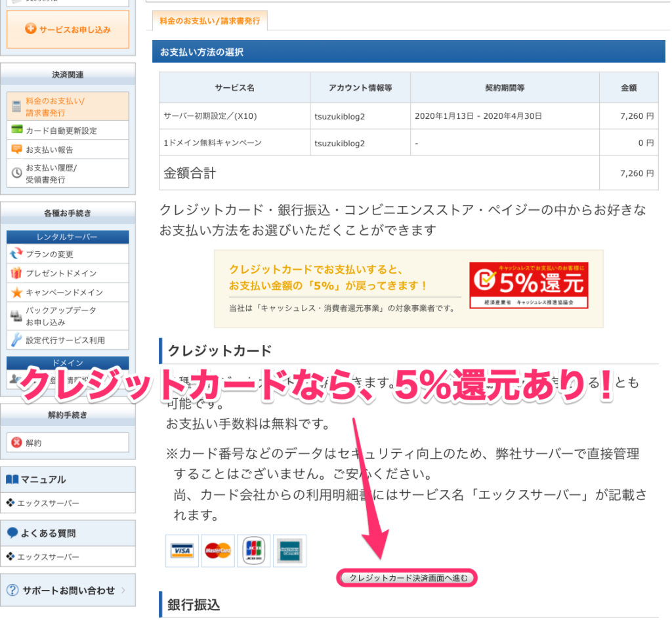Open お支払い報告 in the sidebar
The image size is (672, 624).
tap(68, 149)
